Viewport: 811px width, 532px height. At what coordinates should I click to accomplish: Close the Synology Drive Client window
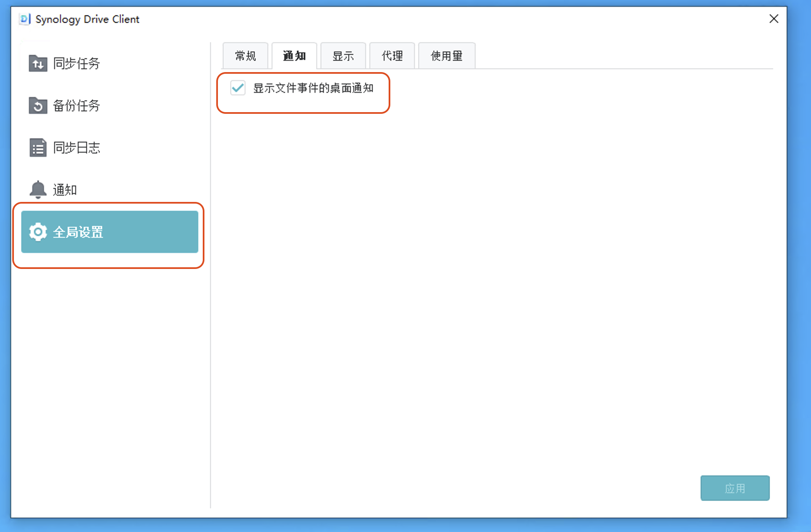[x=773, y=19]
